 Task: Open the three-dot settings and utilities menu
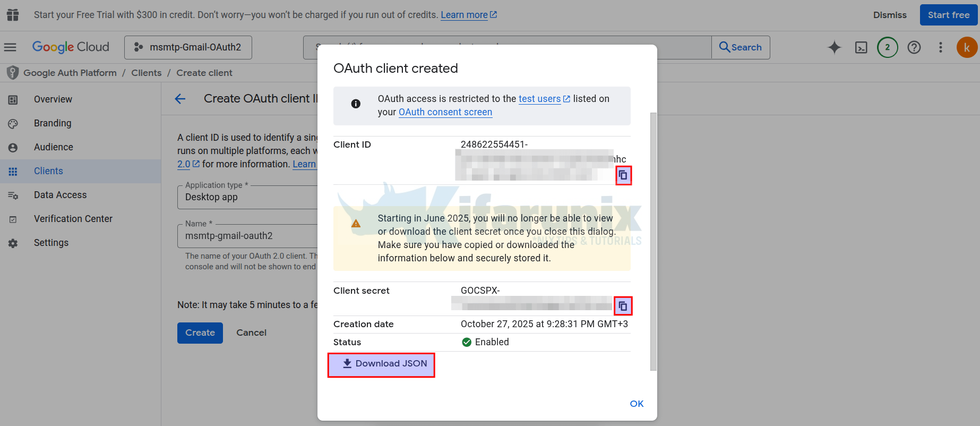[x=940, y=47]
